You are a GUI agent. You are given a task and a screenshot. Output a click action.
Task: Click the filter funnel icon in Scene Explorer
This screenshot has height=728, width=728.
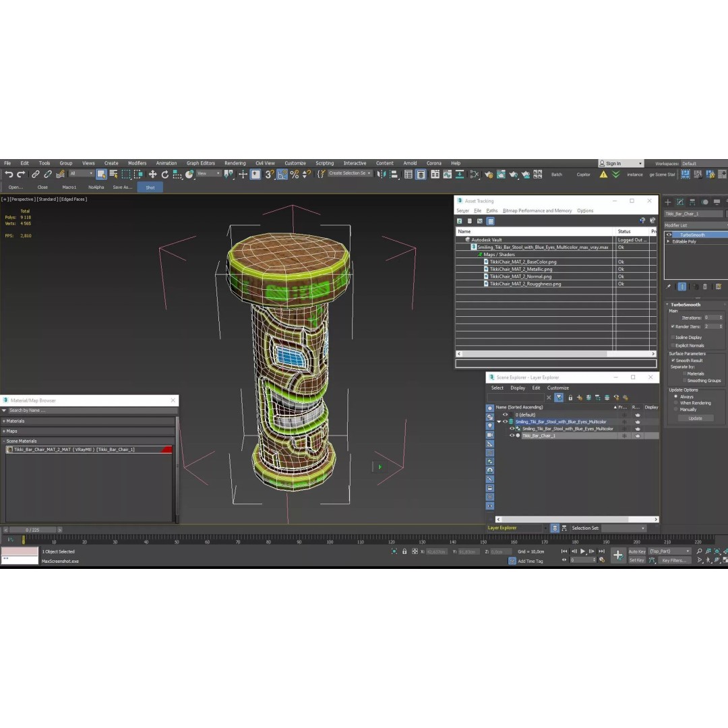[x=559, y=398]
